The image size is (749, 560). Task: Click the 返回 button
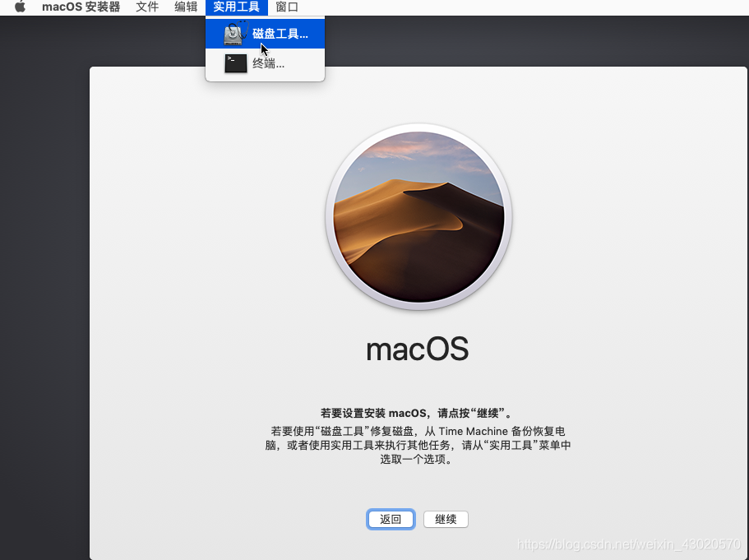click(x=391, y=520)
